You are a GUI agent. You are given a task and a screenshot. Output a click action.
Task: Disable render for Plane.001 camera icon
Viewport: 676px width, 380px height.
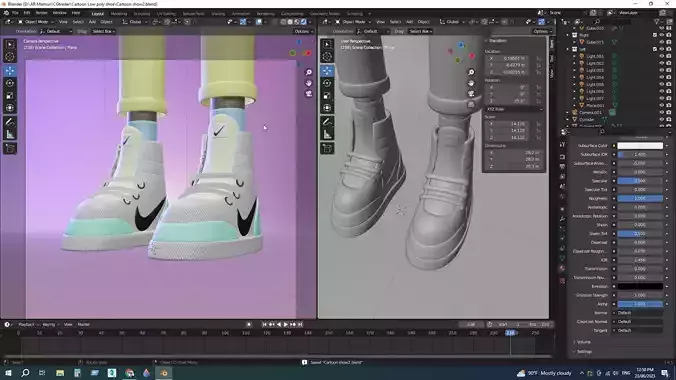point(669,105)
